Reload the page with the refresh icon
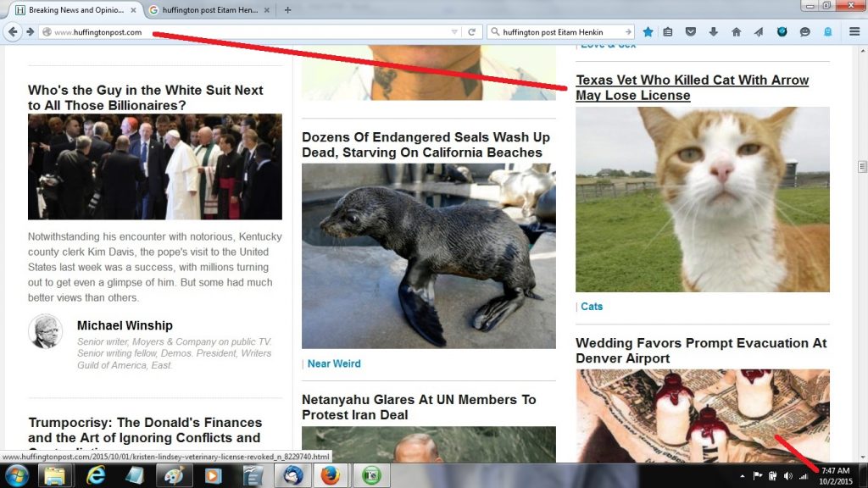Screen dimensions: 868x488 coord(471,32)
